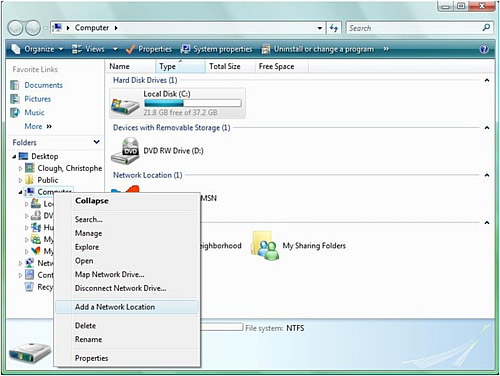Click the drive icon in details pane
The image size is (500, 376).
coord(30,353)
